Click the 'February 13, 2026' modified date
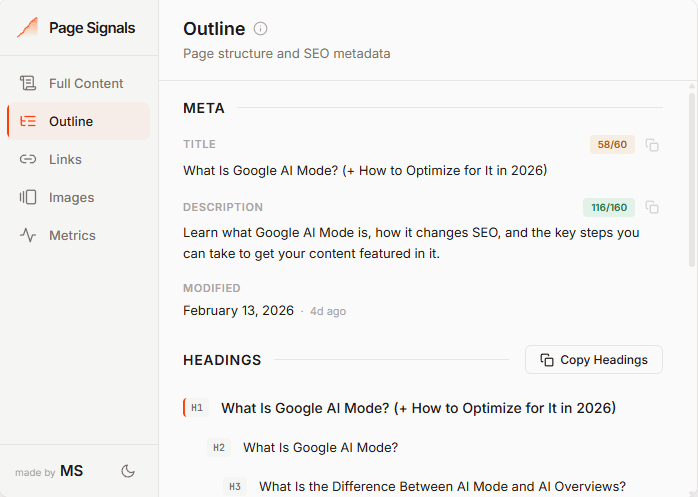This screenshot has width=698, height=497. (239, 310)
